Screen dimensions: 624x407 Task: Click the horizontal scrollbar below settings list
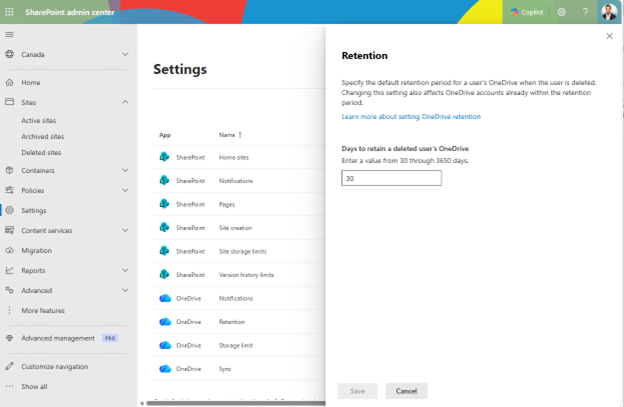pyautogui.click(x=236, y=403)
